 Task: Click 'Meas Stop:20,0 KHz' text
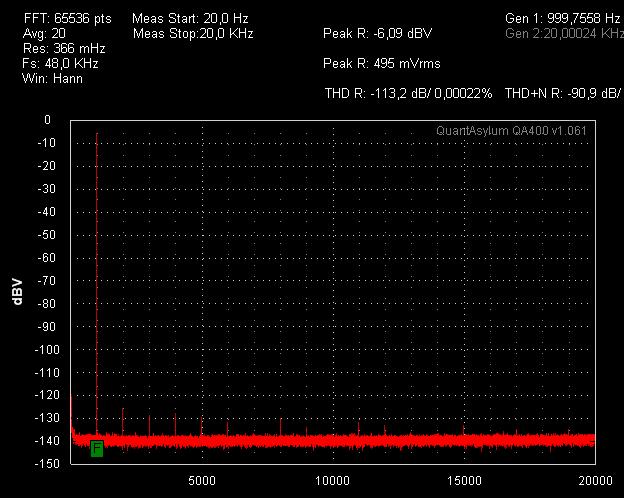193,33
